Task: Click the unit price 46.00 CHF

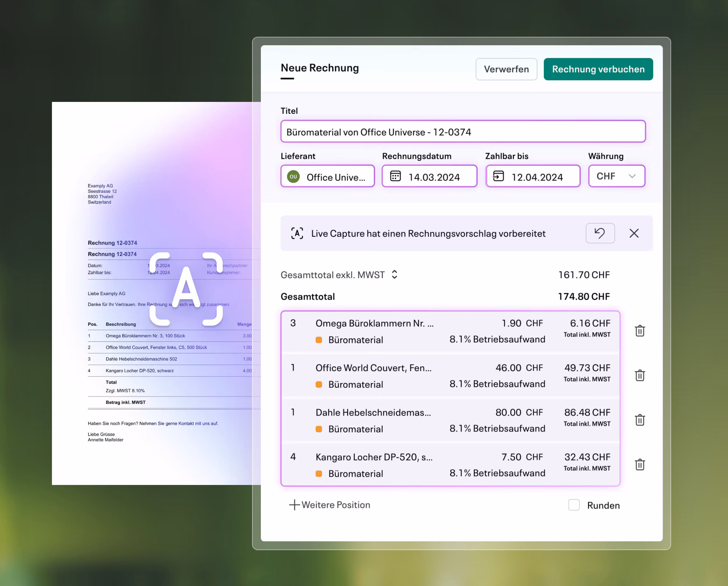Action: click(519, 368)
